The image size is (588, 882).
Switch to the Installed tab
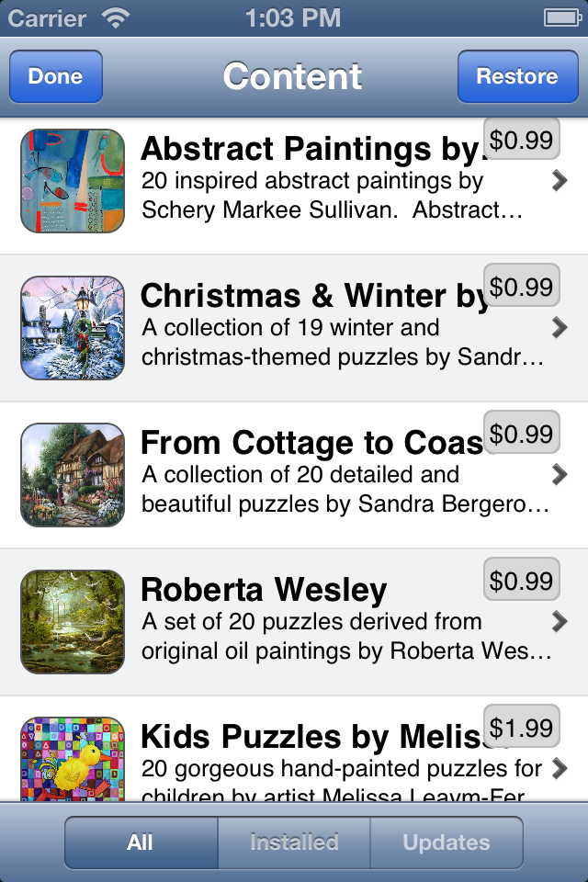click(x=294, y=842)
